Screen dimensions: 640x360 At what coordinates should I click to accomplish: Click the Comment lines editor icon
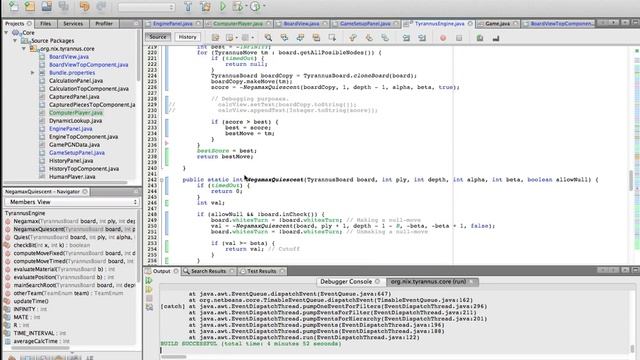pos(480,38)
